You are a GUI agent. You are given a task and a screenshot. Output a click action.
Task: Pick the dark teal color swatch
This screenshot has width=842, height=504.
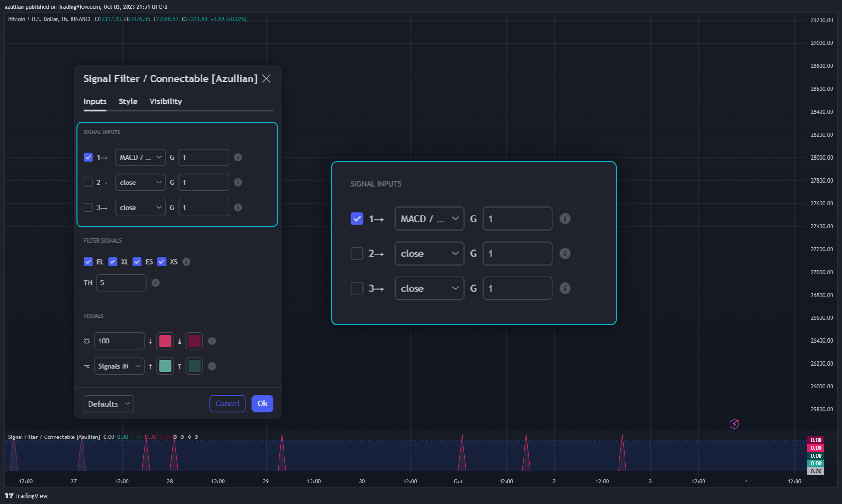click(x=195, y=366)
